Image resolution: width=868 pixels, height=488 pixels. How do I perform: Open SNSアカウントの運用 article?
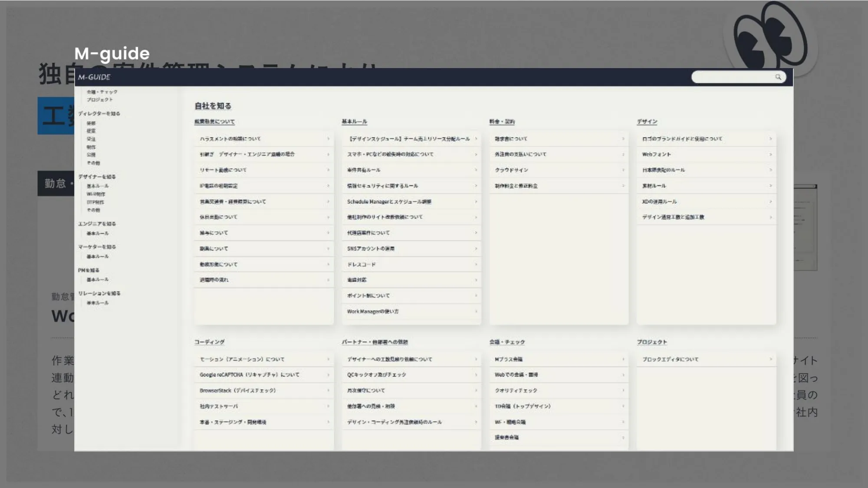(371, 249)
